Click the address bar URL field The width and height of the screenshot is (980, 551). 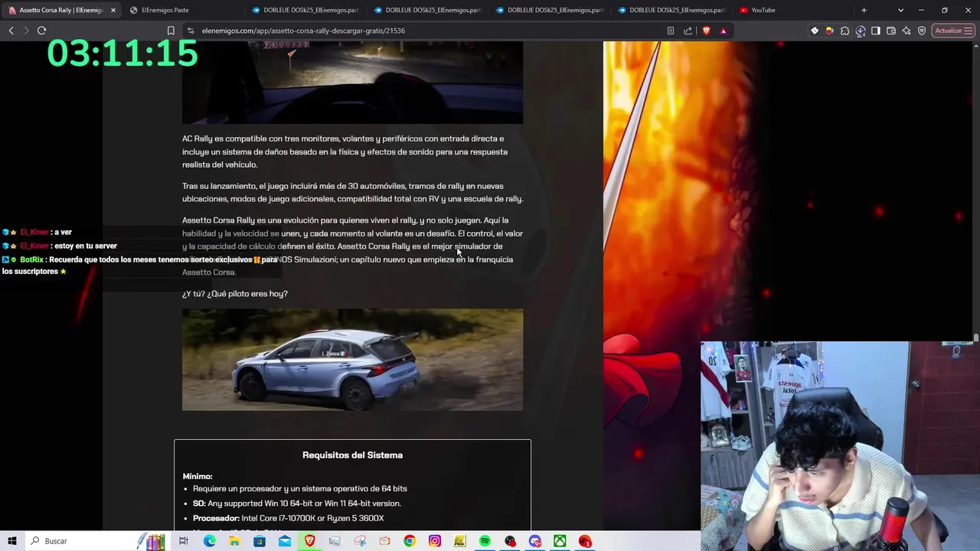tap(429, 31)
